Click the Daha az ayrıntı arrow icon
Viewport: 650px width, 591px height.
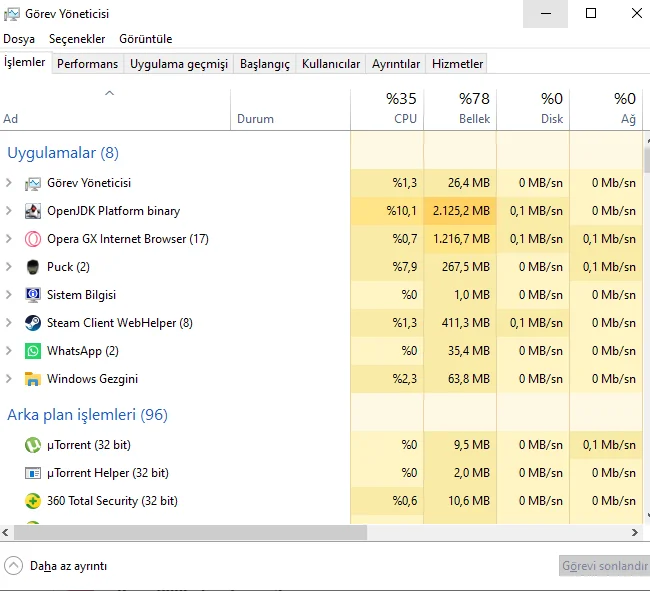(13, 566)
